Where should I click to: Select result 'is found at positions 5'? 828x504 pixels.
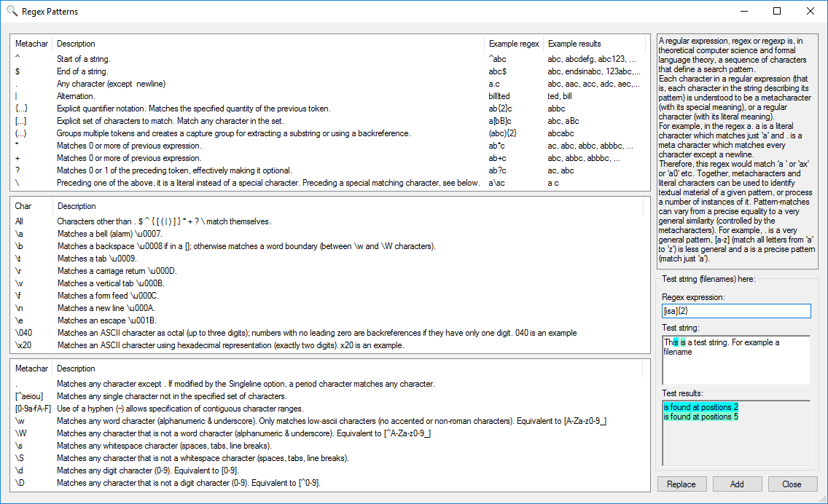(x=700, y=417)
